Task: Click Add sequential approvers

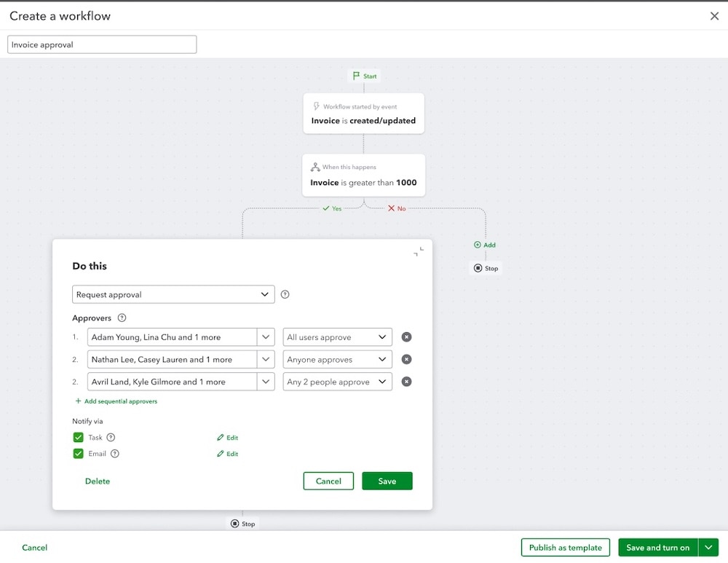Action: click(x=116, y=401)
